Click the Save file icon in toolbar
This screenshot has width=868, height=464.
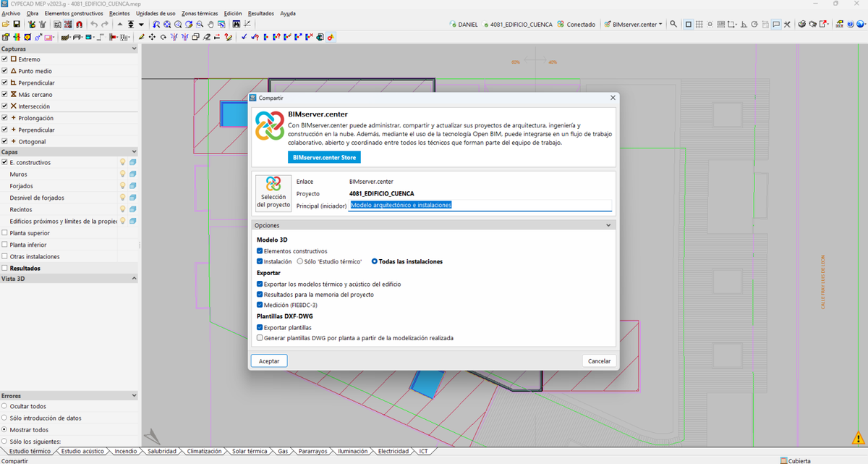[17, 24]
